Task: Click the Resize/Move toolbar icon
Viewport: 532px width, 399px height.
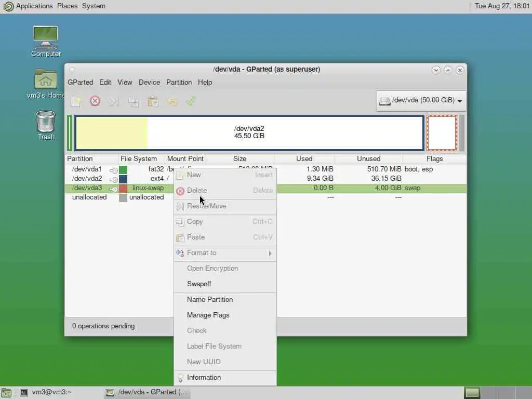Action: [114, 101]
